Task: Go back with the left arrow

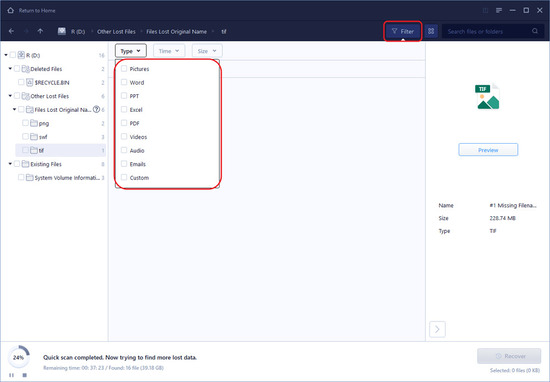Action: click(x=11, y=31)
